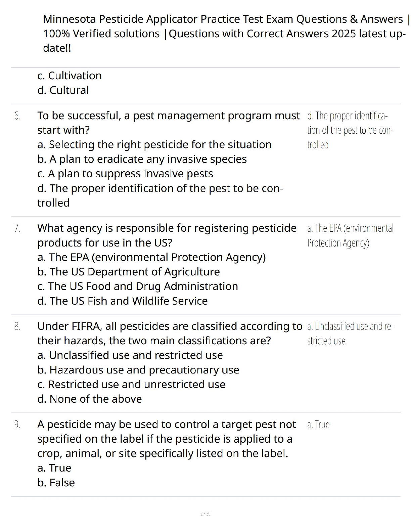Image resolution: width=411 pixels, height=532 pixels.
Task: Click the page number indicator at bottom
Action: (x=205, y=514)
